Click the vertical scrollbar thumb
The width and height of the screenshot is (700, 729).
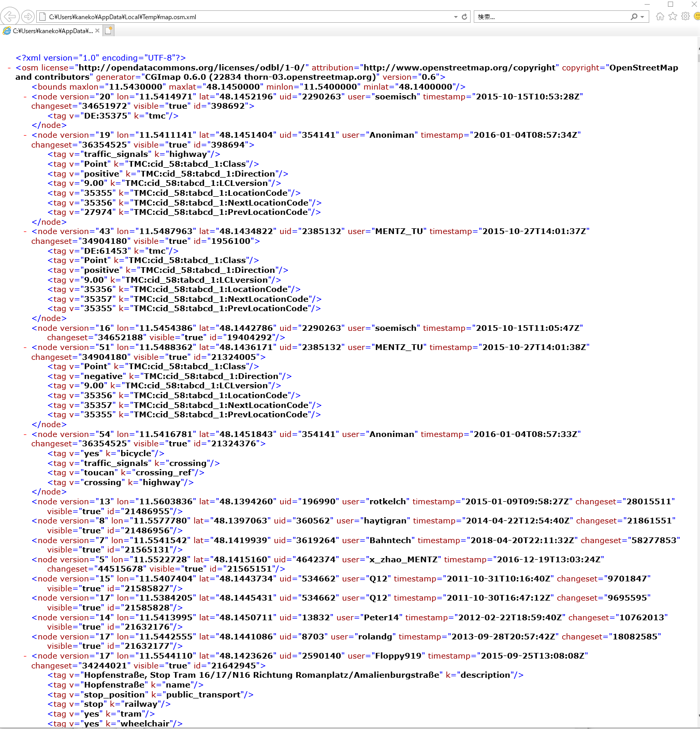pos(698,58)
